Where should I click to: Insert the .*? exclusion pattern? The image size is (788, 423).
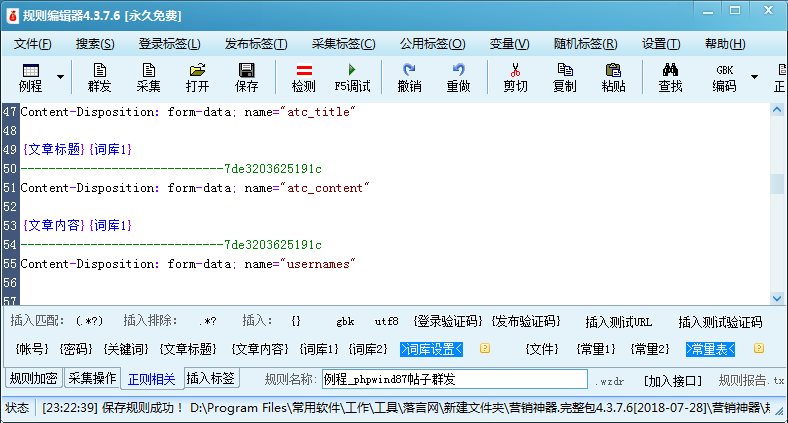(x=207, y=321)
